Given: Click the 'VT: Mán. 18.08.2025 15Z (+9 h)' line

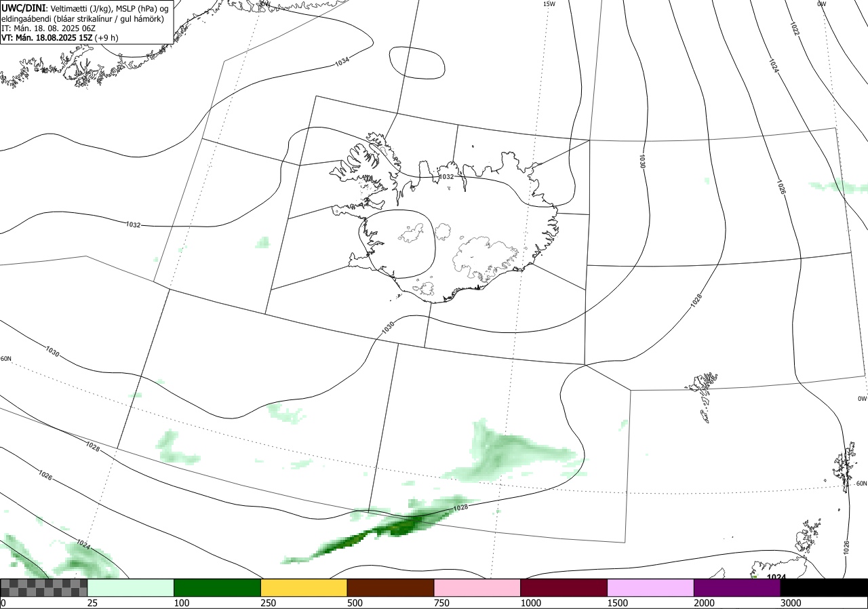Looking at the screenshot, I should (60, 38).
